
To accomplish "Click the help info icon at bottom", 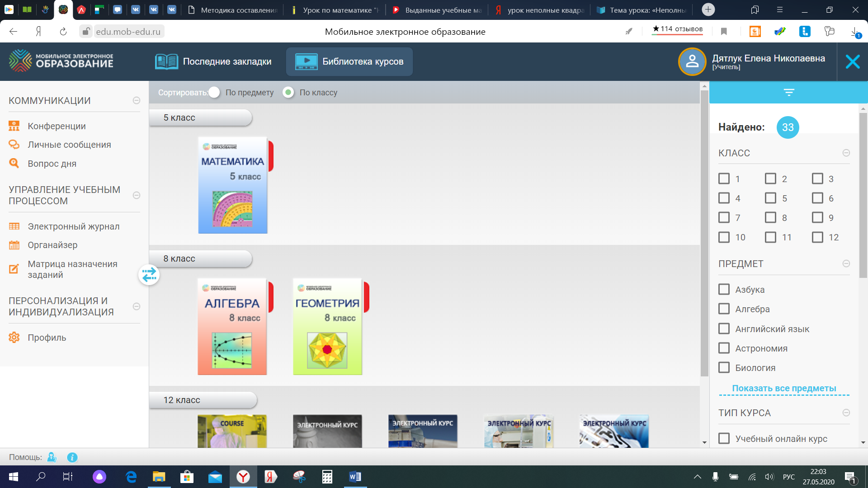I will 72,457.
